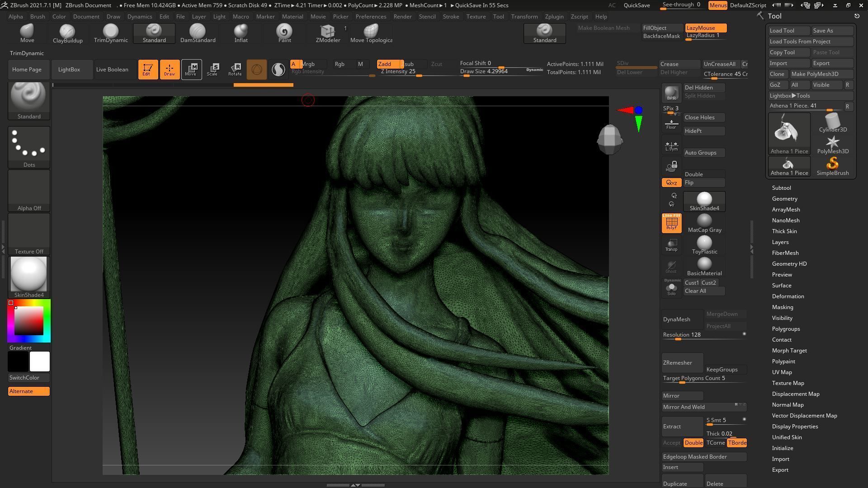Click the Load Tool button

coord(789,31)
